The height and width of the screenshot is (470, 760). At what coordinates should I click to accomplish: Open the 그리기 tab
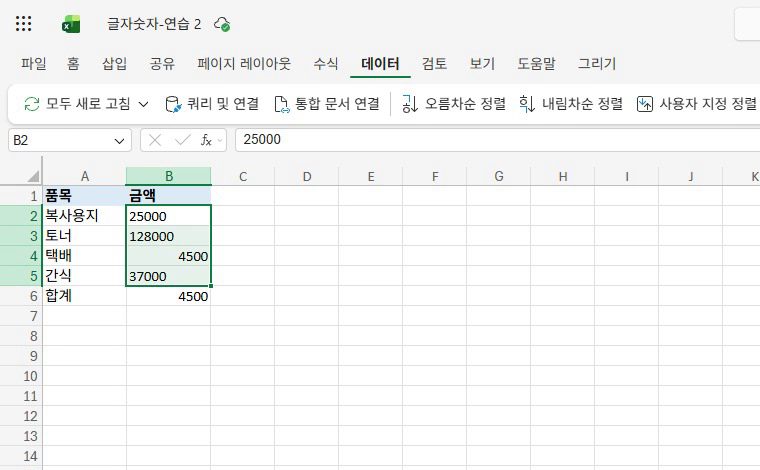pyautogui.click(x=597, y=63)
